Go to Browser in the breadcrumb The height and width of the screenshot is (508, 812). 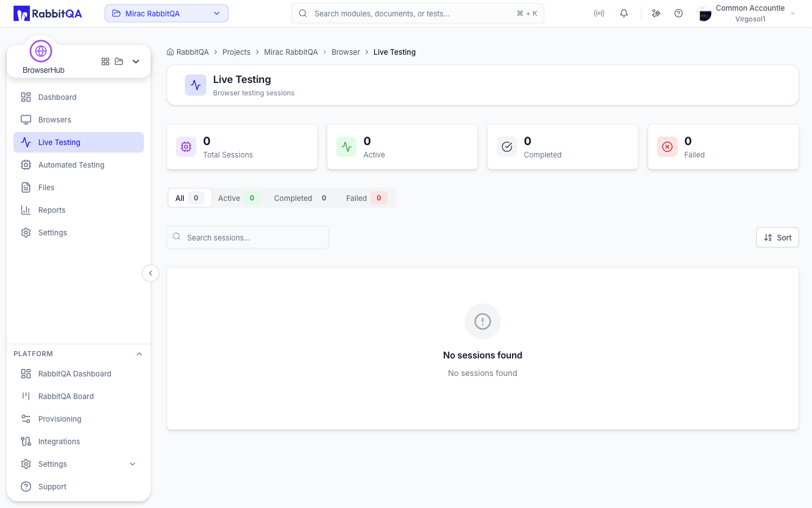[x=346, y=52]
